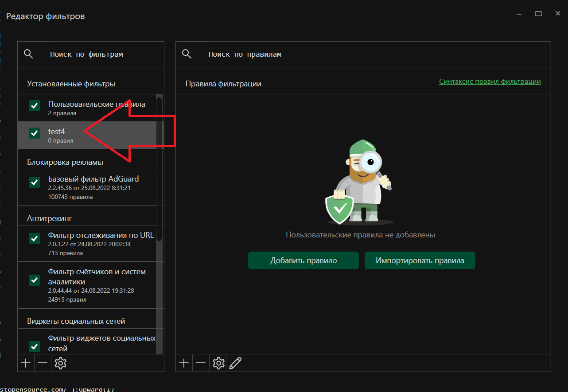This screenshot has width=568, height=392.
Task: Click the add rule plus icon
Action: (184, 363)
